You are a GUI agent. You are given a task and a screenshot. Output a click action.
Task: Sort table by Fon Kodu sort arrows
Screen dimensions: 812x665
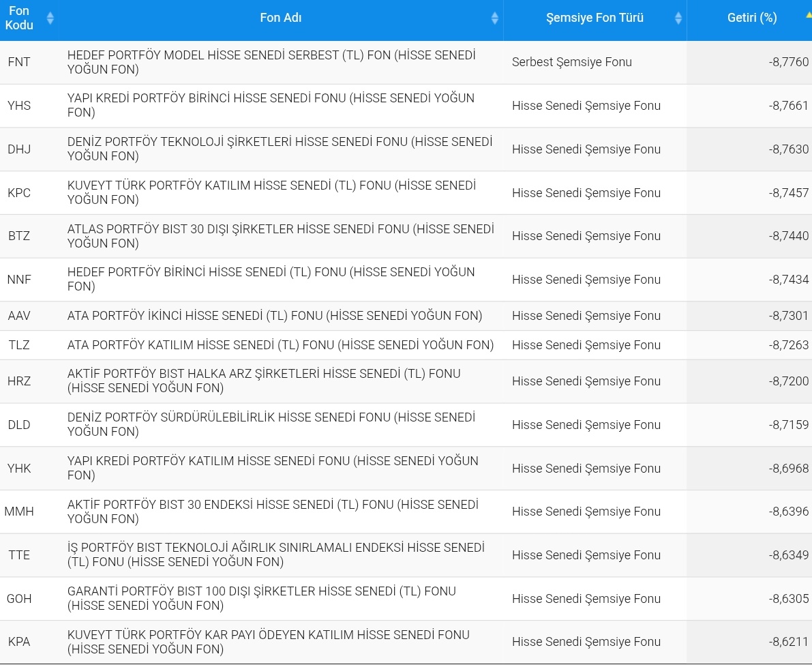(x=50, y=18)
